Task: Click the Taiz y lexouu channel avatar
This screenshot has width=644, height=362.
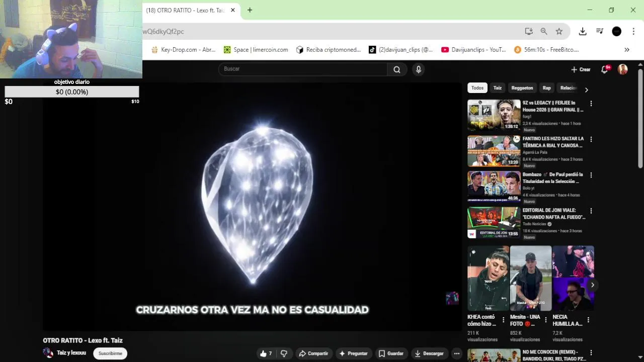Action: [x=48, y=353]
